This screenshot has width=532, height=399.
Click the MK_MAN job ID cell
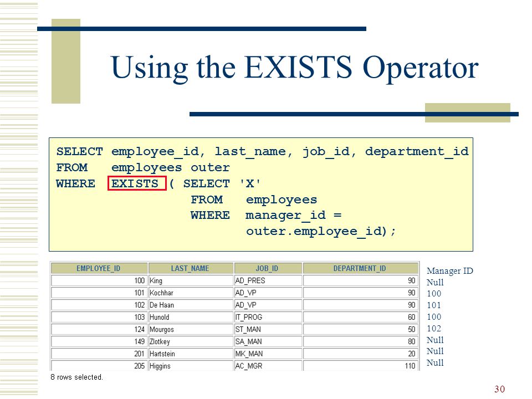coord(268,354)
